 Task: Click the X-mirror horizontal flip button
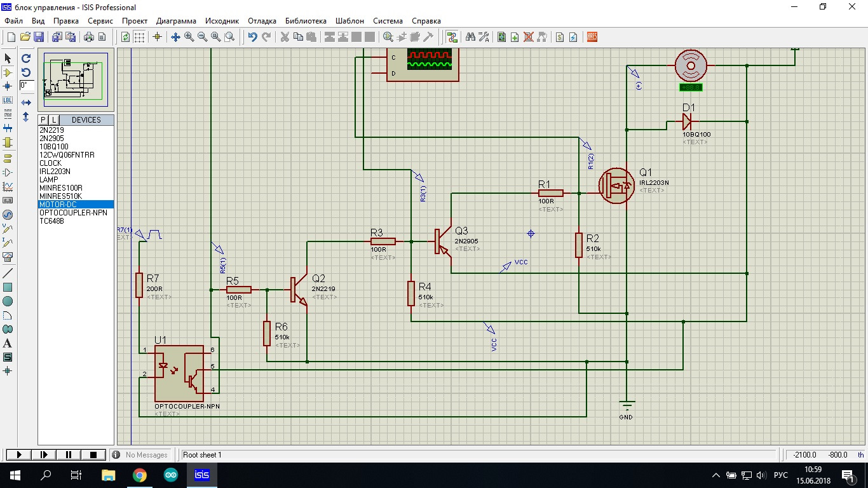click(26, 102)
